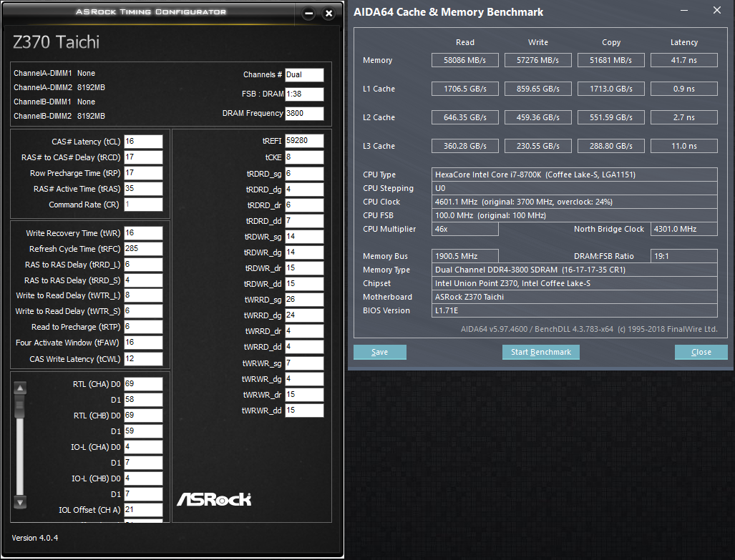Click the L1 Cache Read value 1706.5 GB/s

465,89
